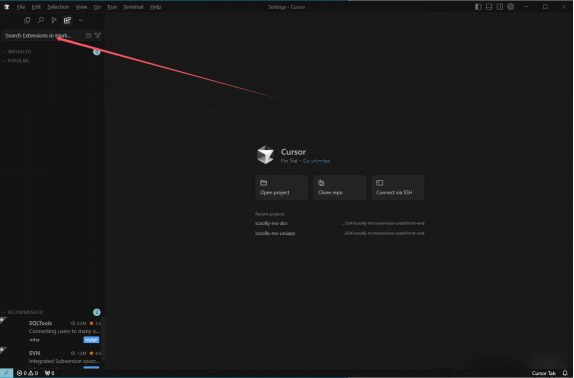Click the Open project button
The height and width of the screenshot is (378, 574).
coord(282,187)
